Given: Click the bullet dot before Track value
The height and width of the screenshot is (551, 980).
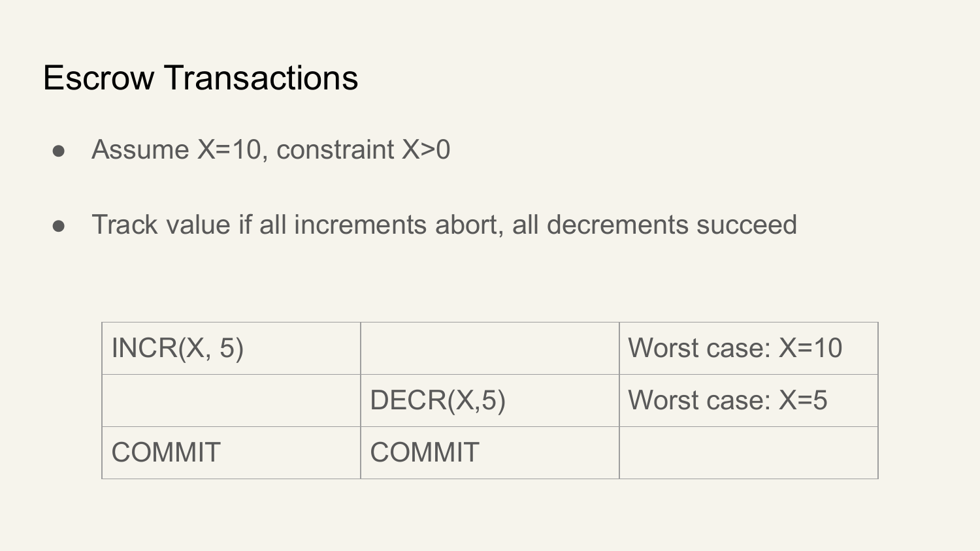Looking at the screenshot, I should point(59,226).
